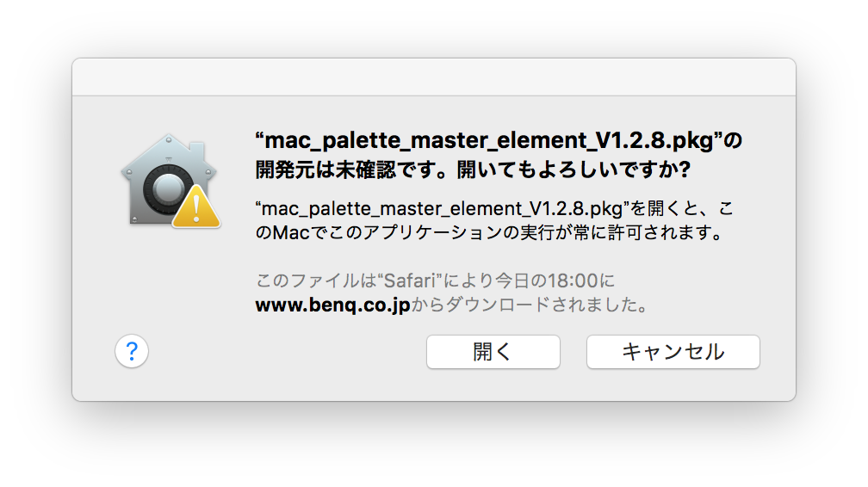Click the safe dial inside the house icon
The image size is (868, 487).
[168, 188]
